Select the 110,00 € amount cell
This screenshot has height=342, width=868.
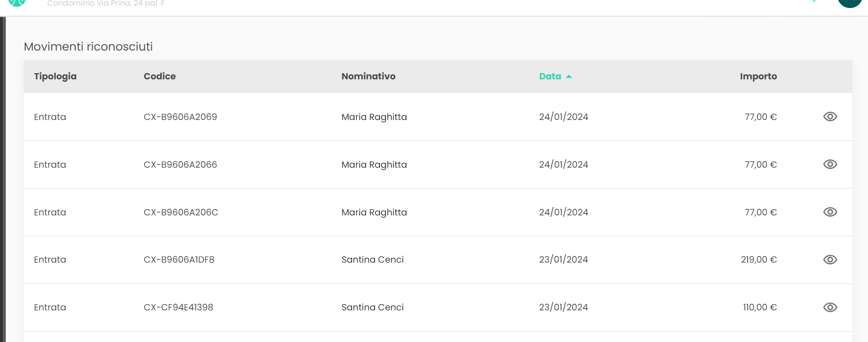pyautogui.click(x=760, y=308)
